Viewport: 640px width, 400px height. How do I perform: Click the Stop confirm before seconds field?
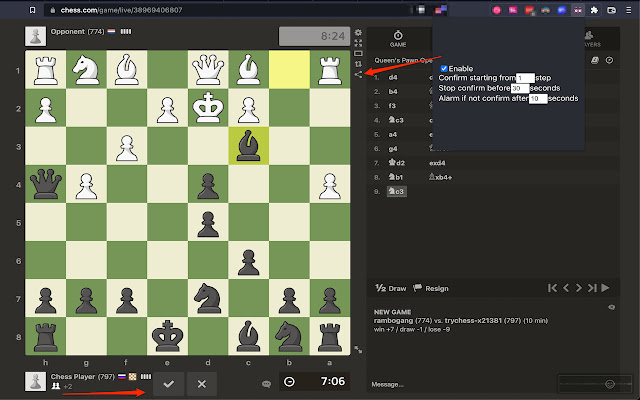(520, 88)
